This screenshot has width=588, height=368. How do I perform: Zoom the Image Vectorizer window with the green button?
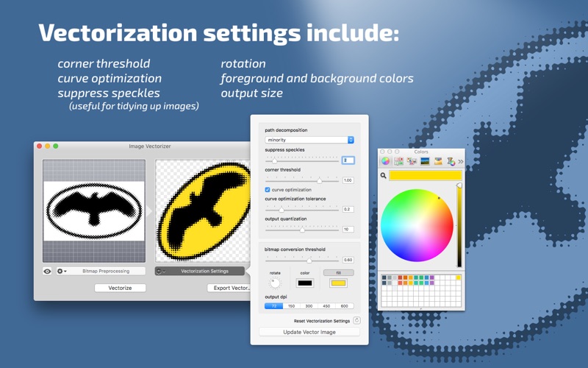[x=56, y=146]
